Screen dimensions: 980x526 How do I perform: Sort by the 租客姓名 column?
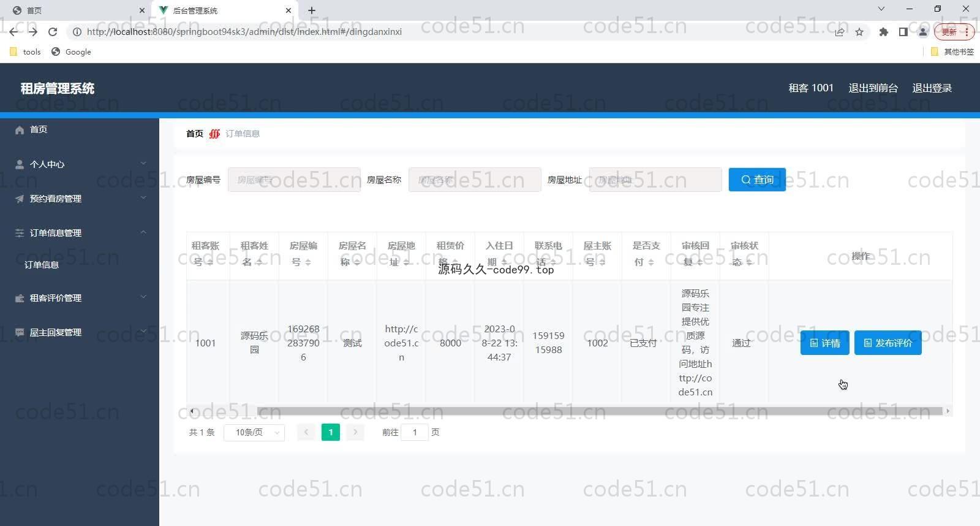pyautogui.click(x=259, y=262)
